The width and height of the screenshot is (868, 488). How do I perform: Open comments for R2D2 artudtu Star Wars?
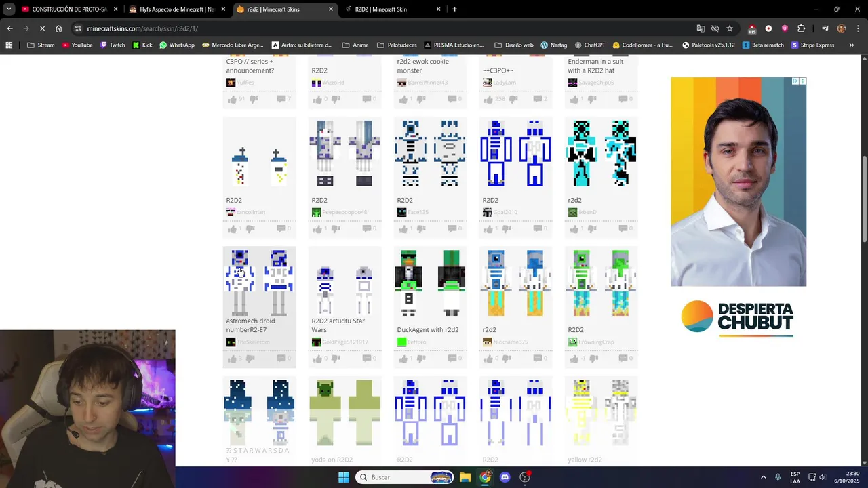point(366,359)
